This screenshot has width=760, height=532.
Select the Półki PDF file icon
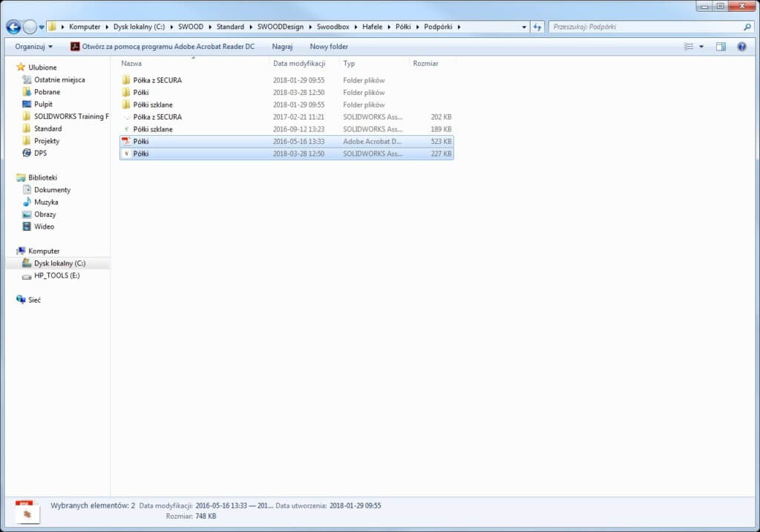126,141
